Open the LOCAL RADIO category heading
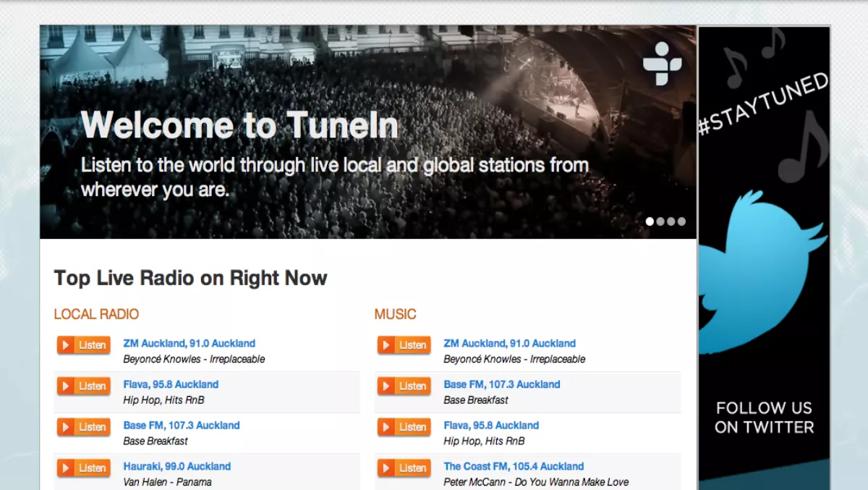This screenshot has height=490, width=868. pos(96,314)
